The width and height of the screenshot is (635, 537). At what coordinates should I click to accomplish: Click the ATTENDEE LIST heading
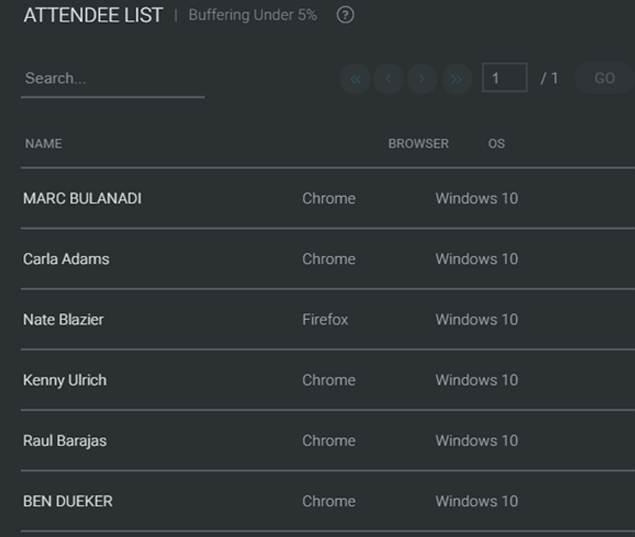click(x=93, y=15)
